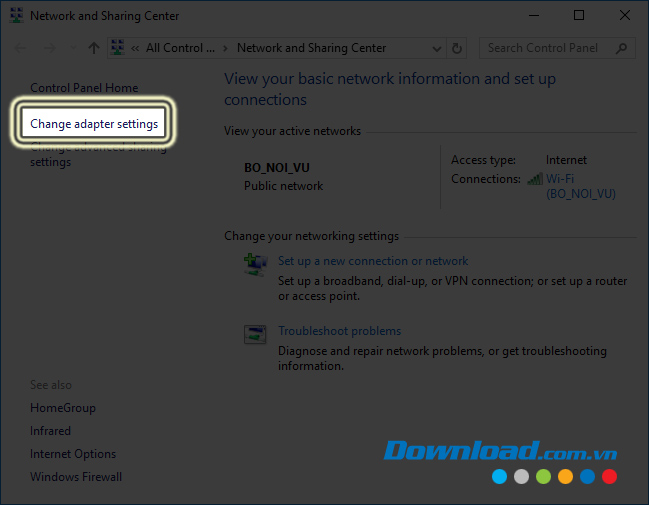Click the new connection setup icon

256,263
